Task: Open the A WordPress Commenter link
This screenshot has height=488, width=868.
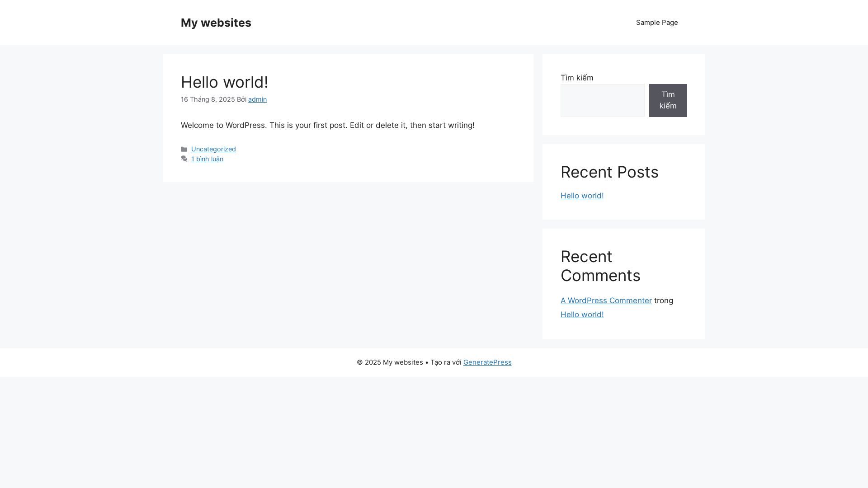Action: tap(606, 300)
